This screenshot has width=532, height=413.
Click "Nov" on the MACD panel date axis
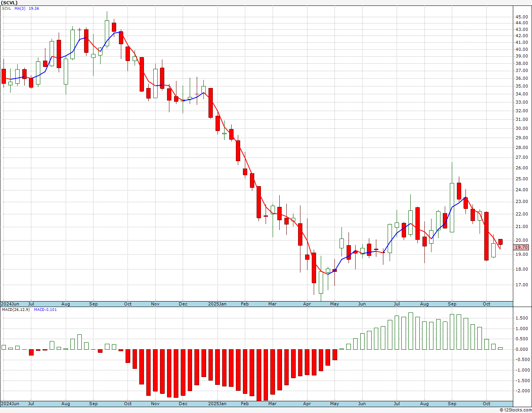pyautogui.click(x=155, y=404)
